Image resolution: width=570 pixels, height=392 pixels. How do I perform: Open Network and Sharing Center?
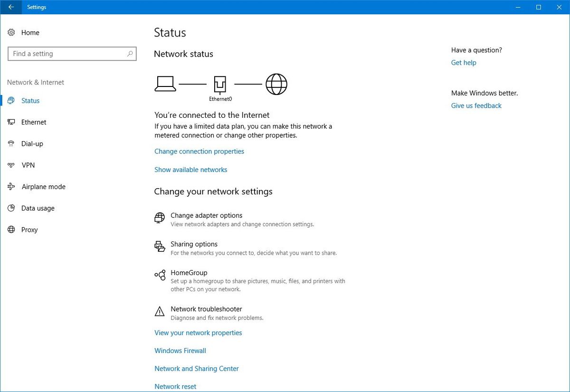coord(197,368)
